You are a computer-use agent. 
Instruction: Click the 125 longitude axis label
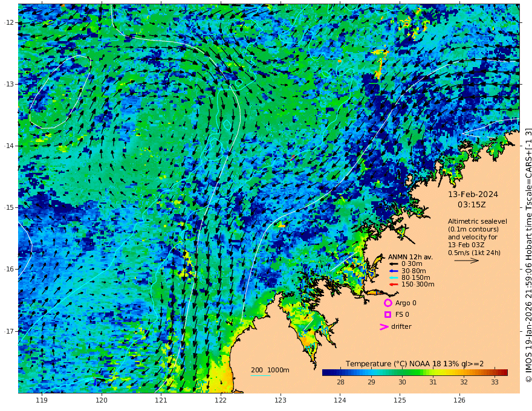coord(400,401)
